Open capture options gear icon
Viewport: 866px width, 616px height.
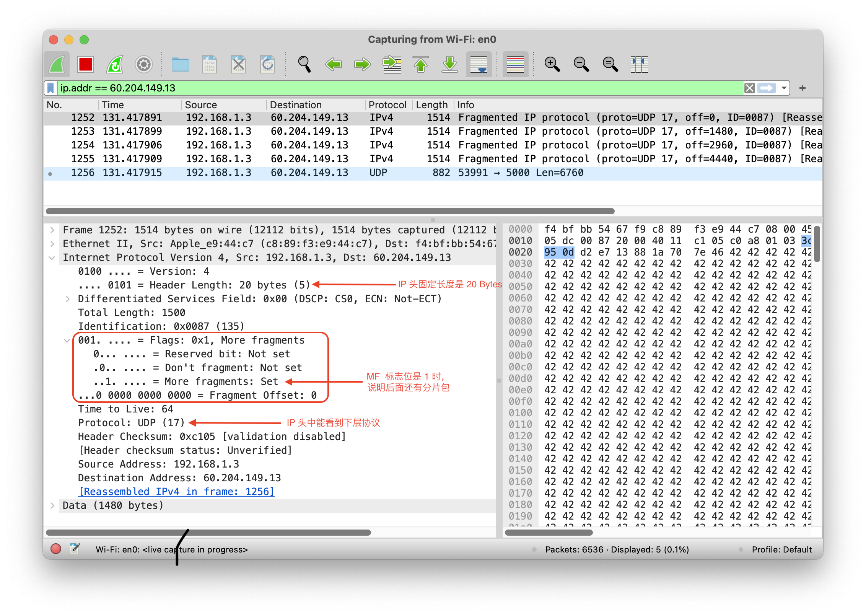pos(144,64)
